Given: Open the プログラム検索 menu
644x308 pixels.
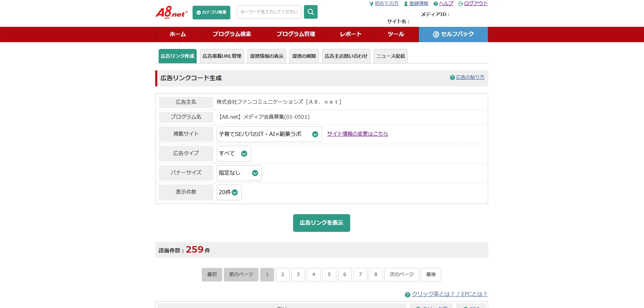Looking at the screenshot, I should coord(232,34).
